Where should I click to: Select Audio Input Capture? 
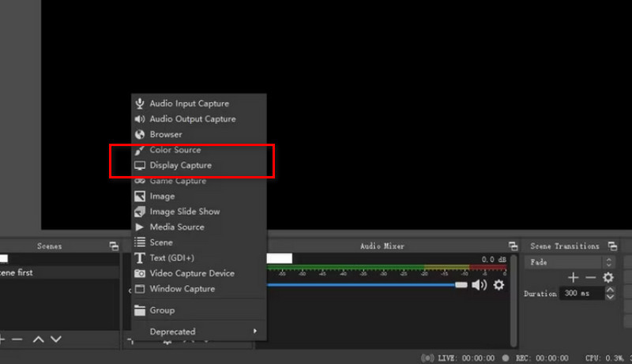189,103
